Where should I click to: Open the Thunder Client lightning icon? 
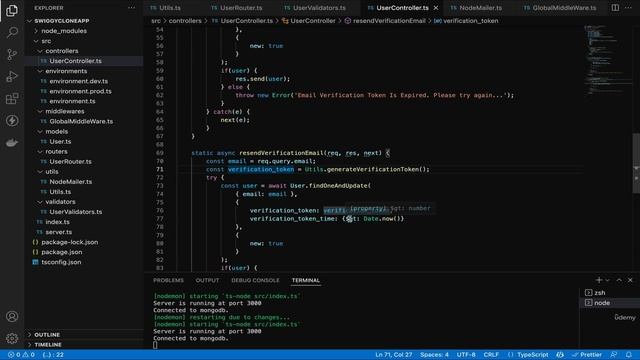[x=12, y=120]
